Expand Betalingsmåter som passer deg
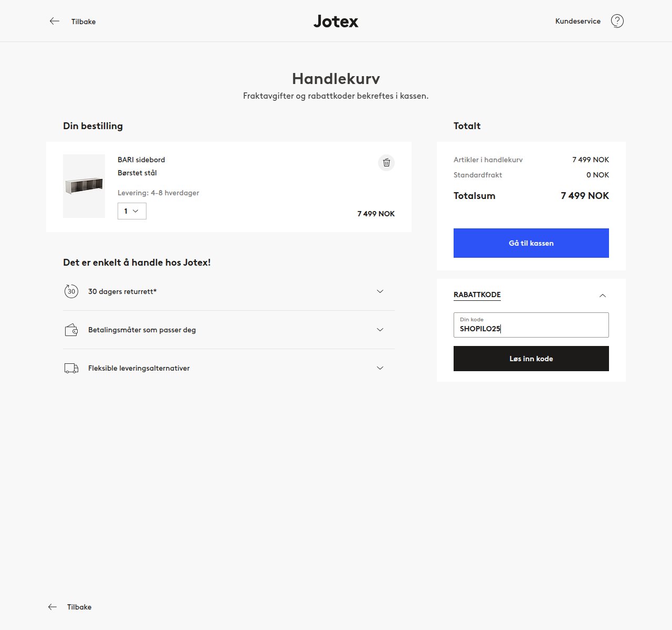Image resolution: width=672 pixels, height=630 pixels. tap(229, 330)
